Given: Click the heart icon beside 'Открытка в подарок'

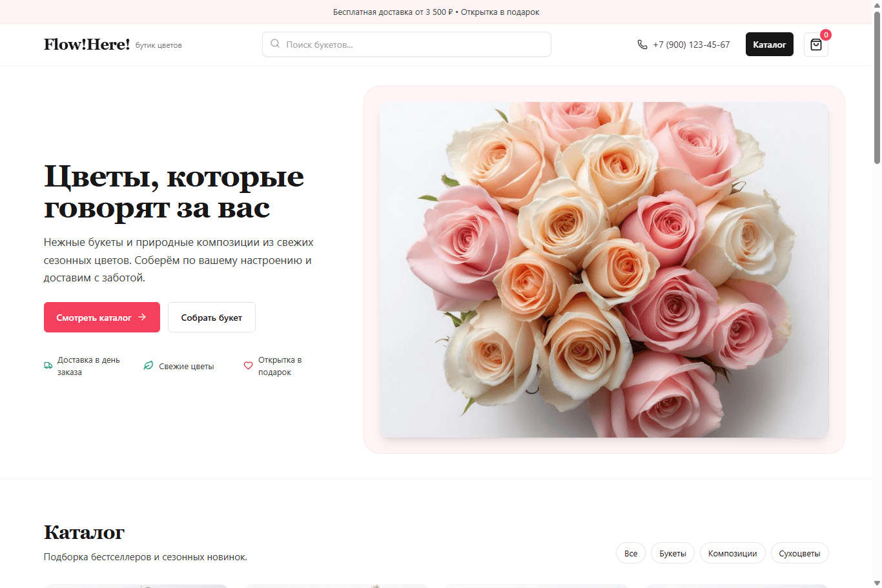Looking at the screenshot, I should coord(248,365).
